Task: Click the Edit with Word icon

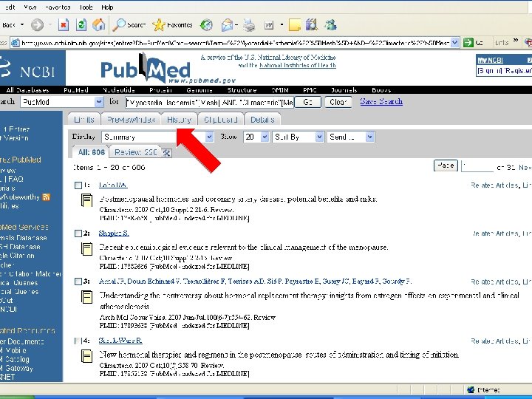Action: tap(269, 25)
